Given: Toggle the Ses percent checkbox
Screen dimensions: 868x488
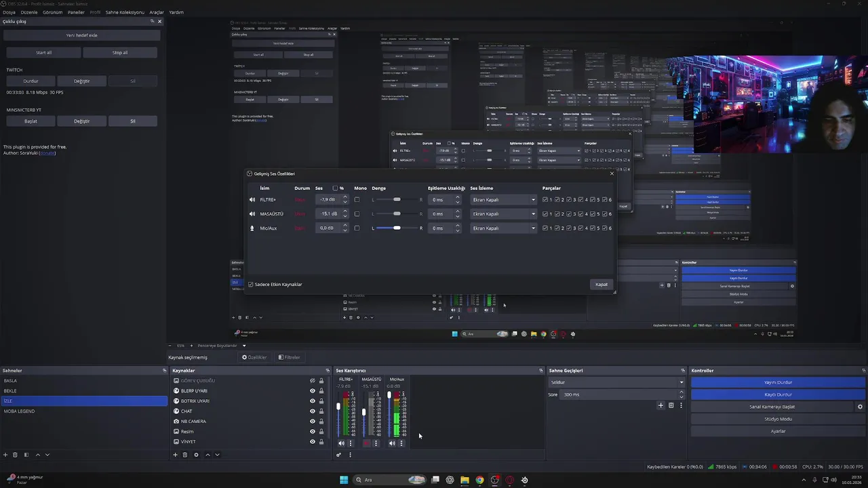Looking at the screenshot, I should [x=335, y=188].
